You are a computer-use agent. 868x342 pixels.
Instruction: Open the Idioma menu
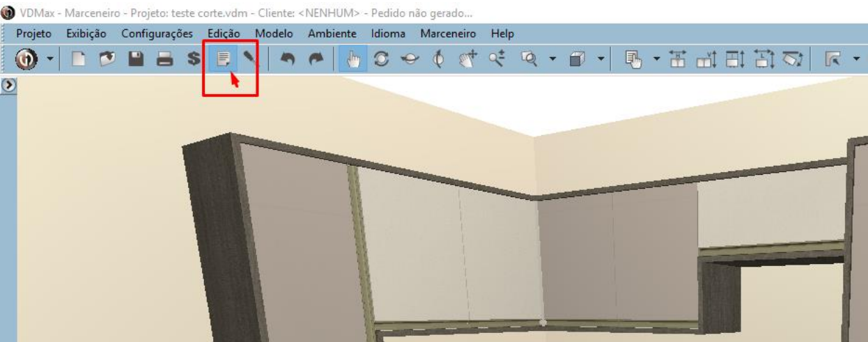[388, 33]
